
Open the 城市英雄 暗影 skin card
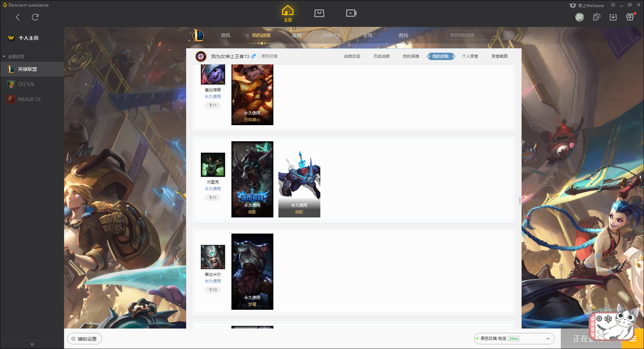tap(252, 179)
